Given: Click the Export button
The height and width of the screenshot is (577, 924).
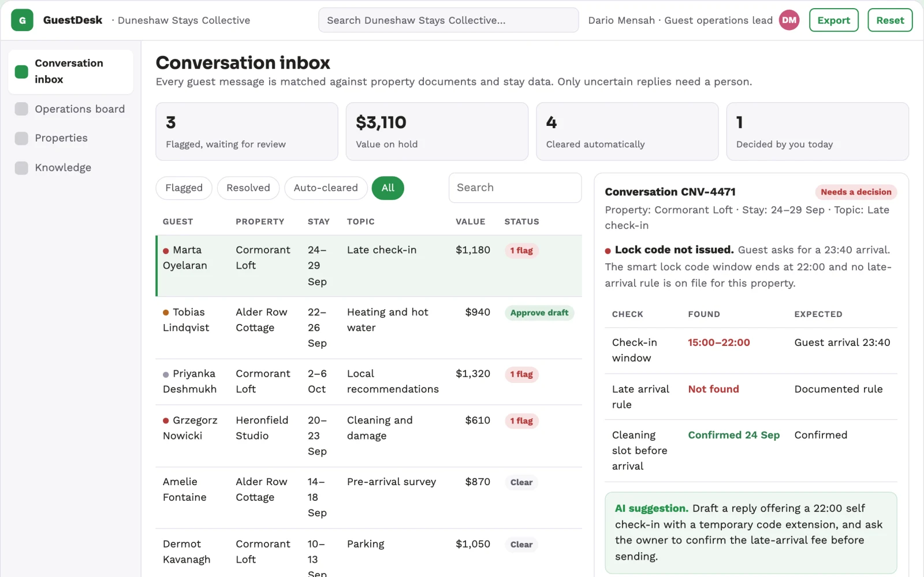Looking at the screenshot, I should [833, 20].
